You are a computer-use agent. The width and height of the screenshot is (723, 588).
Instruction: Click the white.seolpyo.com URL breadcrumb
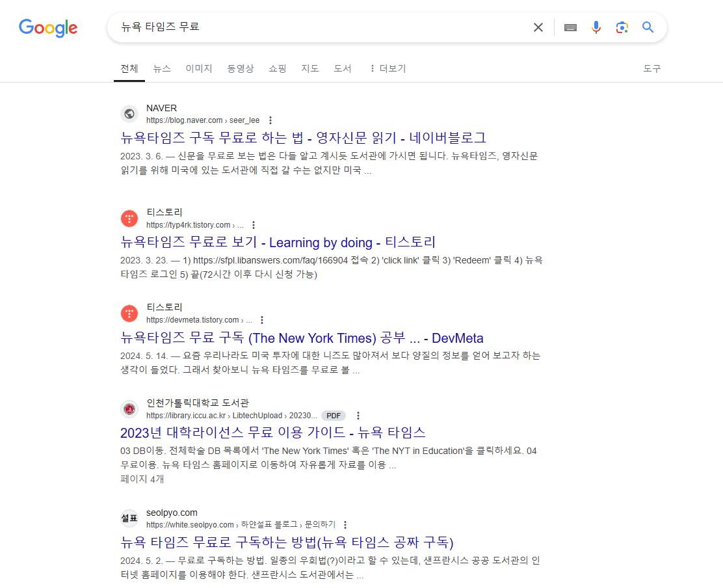pyautogui.click(x=241, y=525)
